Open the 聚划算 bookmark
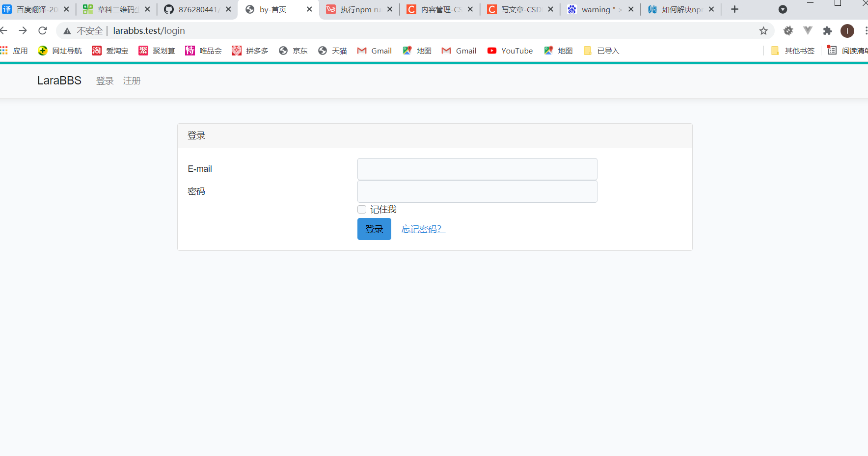Viewport: 868px width, 456px height. tap(157, 51)
